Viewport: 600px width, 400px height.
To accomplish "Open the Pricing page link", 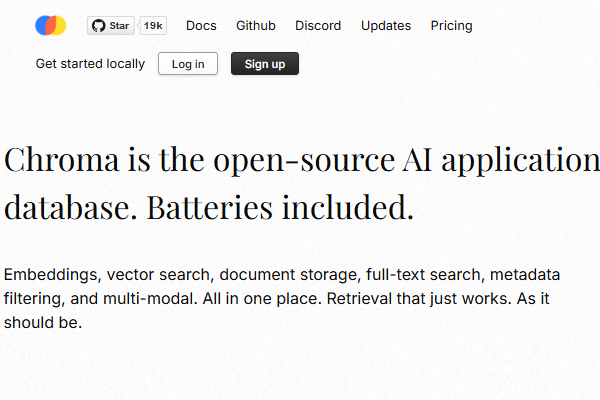I will 452,26.
